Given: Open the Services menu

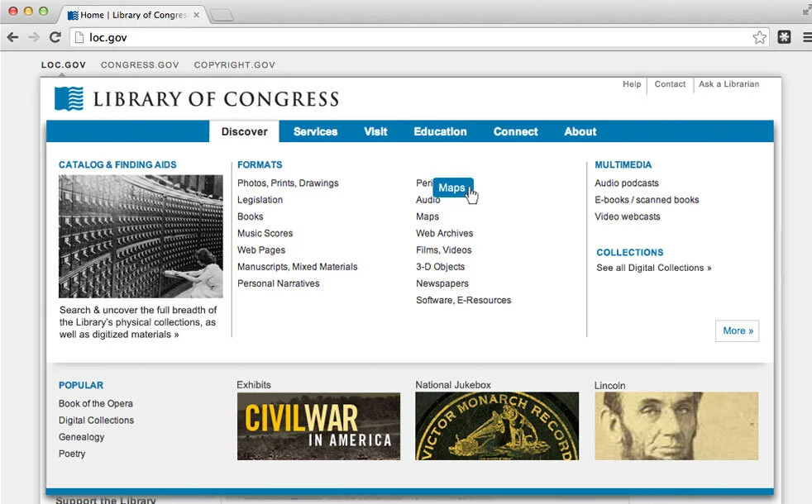Looking at the screenshot, I should 315,131.
